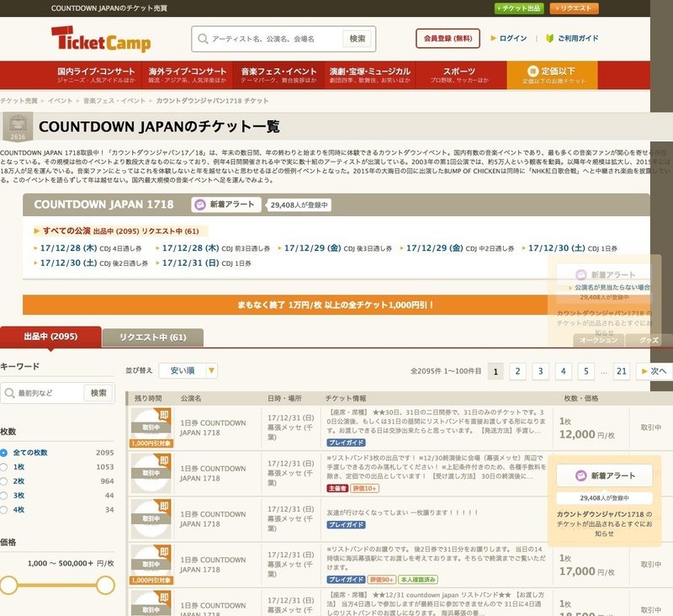Click the 評価90+ tag on the 17,000円 ticket
Screen dimensions: 673x616
(x=381, y=580)
